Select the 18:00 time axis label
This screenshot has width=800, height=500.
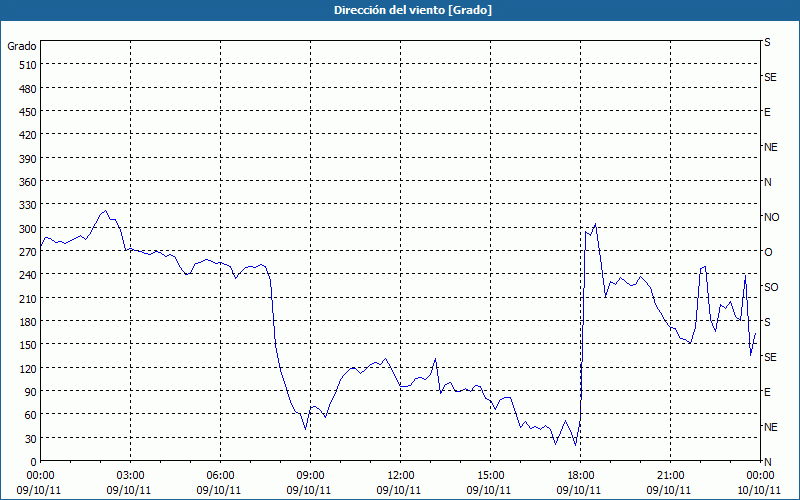click(x=580, y=476)
